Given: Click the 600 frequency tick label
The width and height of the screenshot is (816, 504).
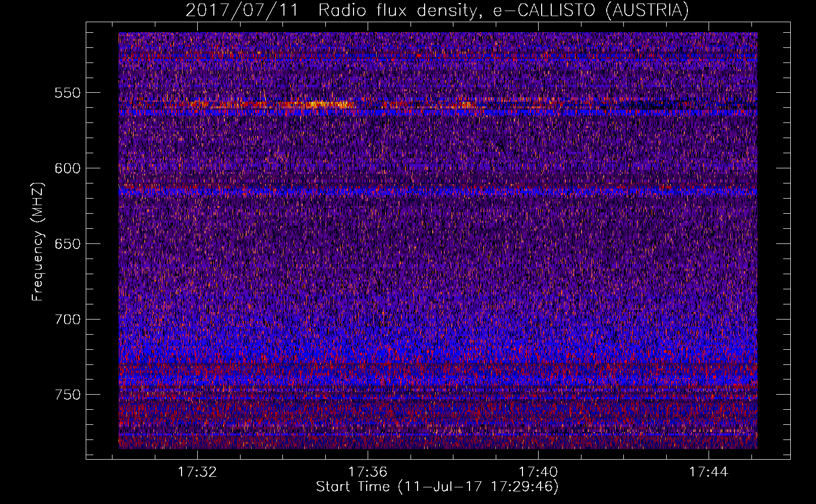Looking at the screenshot, I should [x=68, y=168].
